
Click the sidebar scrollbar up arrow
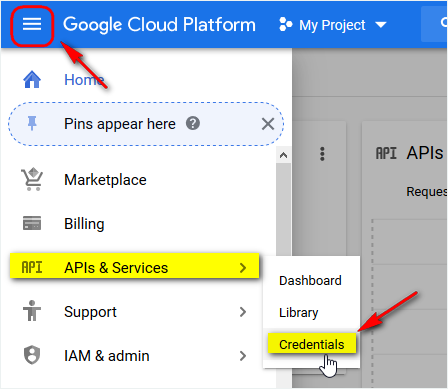283,155
